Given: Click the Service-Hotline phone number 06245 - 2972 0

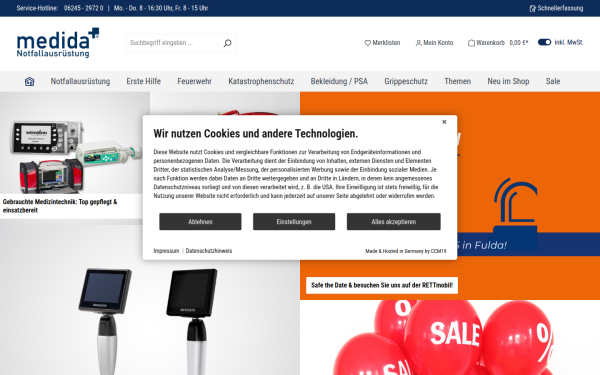Looking at the screenshot, I should tap(83, 8).
